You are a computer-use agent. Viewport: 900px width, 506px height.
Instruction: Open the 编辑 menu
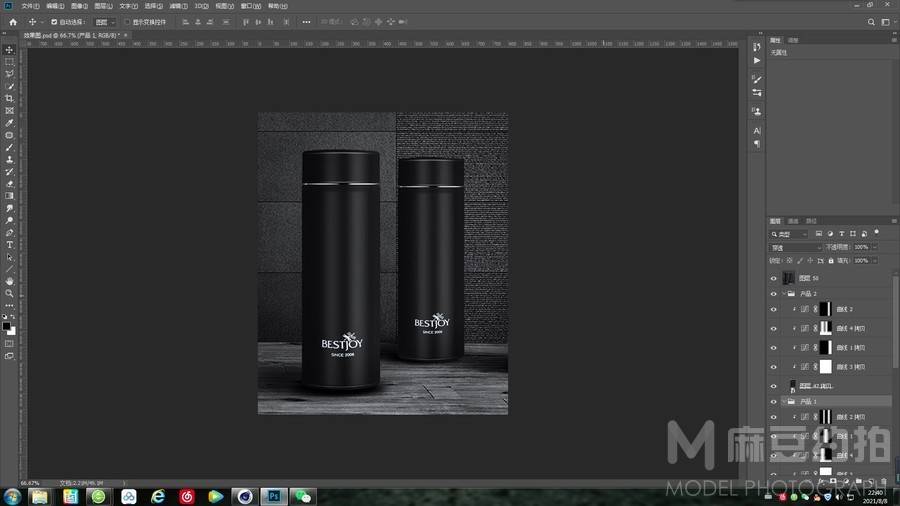tap(55, 6)
